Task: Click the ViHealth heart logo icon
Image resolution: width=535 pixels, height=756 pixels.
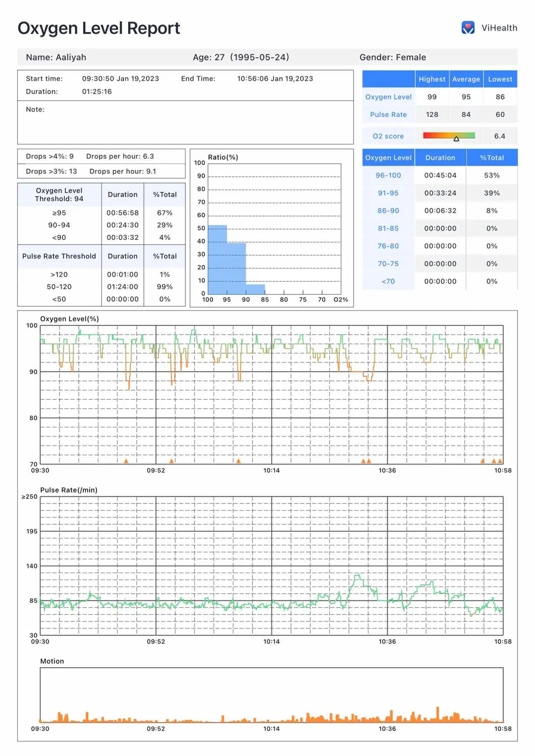Action: [467, 28]
